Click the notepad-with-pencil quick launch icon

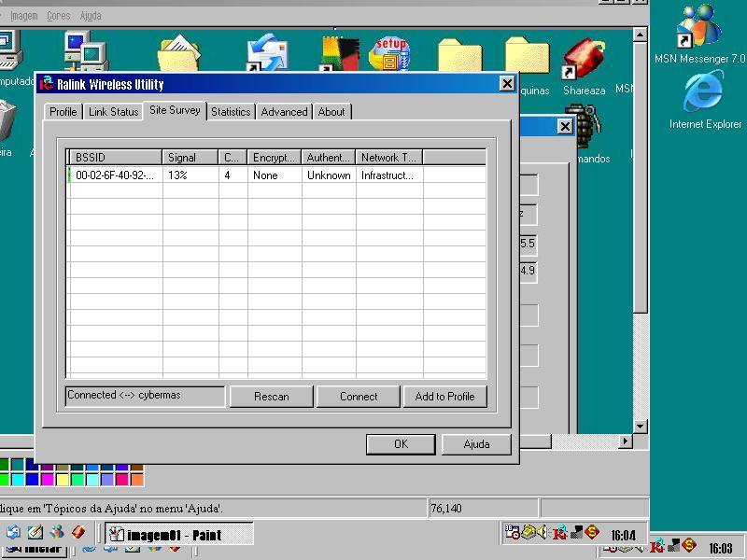click(x=35, y=532)
